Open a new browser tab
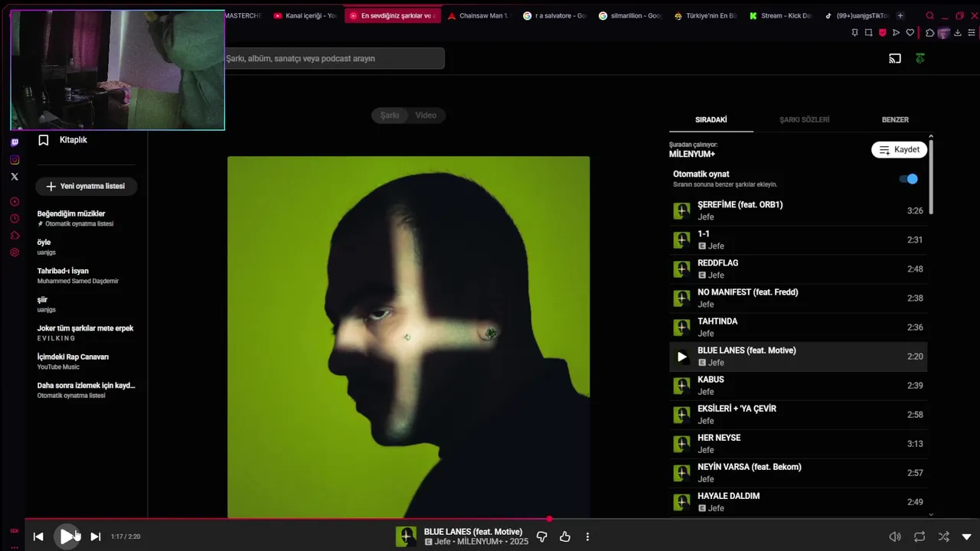This screenshot has height=551, width=980. (900, 15)
